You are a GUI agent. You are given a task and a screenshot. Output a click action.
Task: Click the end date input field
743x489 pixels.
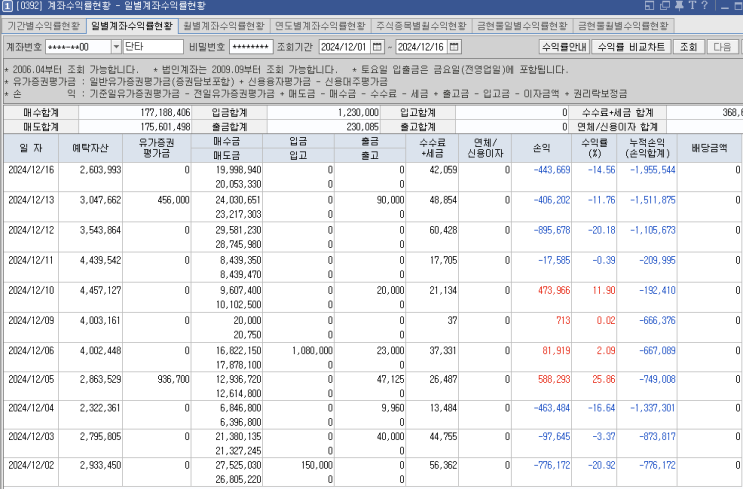[422, 47]
